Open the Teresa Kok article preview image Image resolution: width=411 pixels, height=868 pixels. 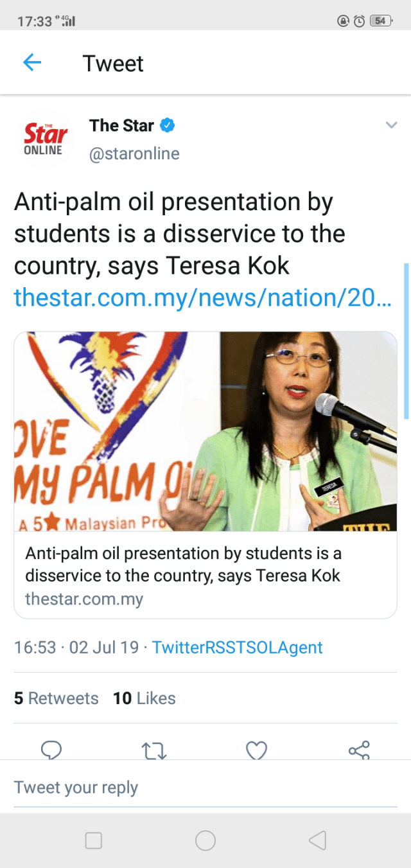205,431
